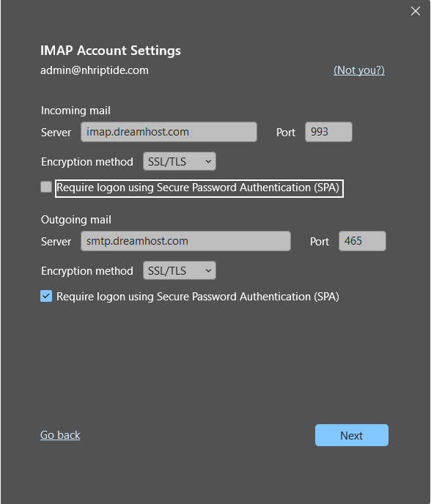The width and height of the screenshot is (431, 504).
Task: Click the outgoing server smtp.dreamhost.com field
Action: point(185,241)
